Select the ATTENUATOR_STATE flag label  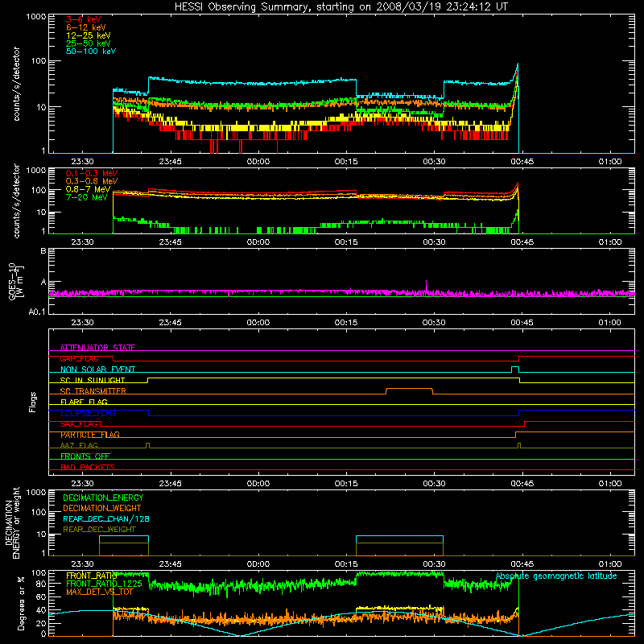pyautogui.click(x=97, y=348)
